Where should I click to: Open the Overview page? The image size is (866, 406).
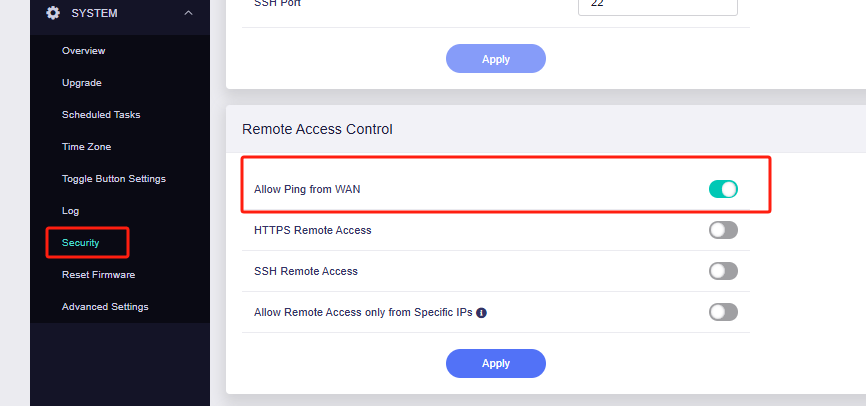click(x=83, y=50)
